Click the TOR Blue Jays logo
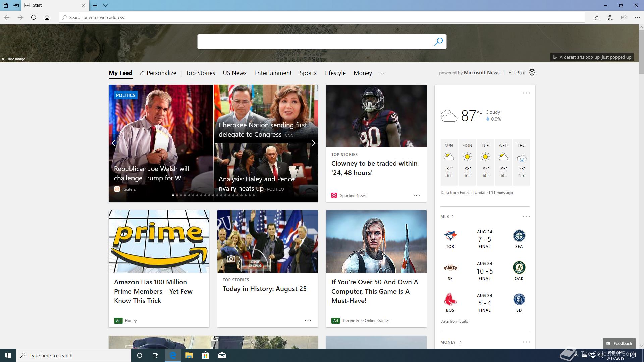Viewport: 644px width, 362px height. click(x=450, y=236)
